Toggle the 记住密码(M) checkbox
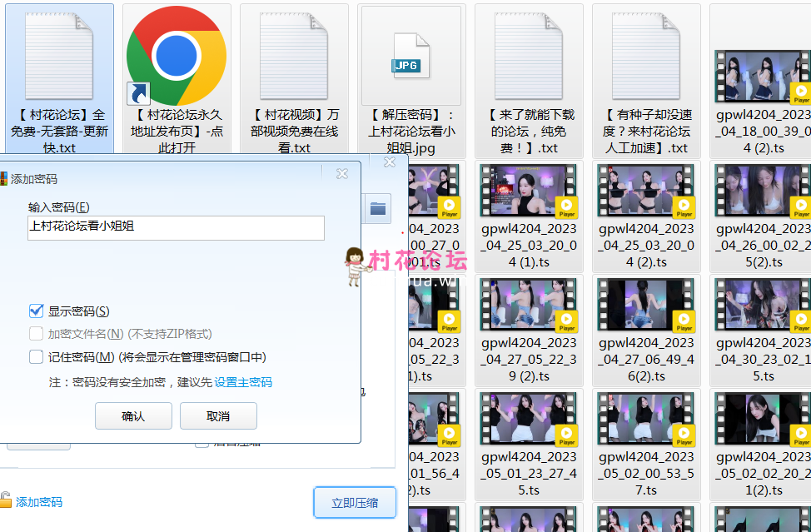 pos(36,356)
